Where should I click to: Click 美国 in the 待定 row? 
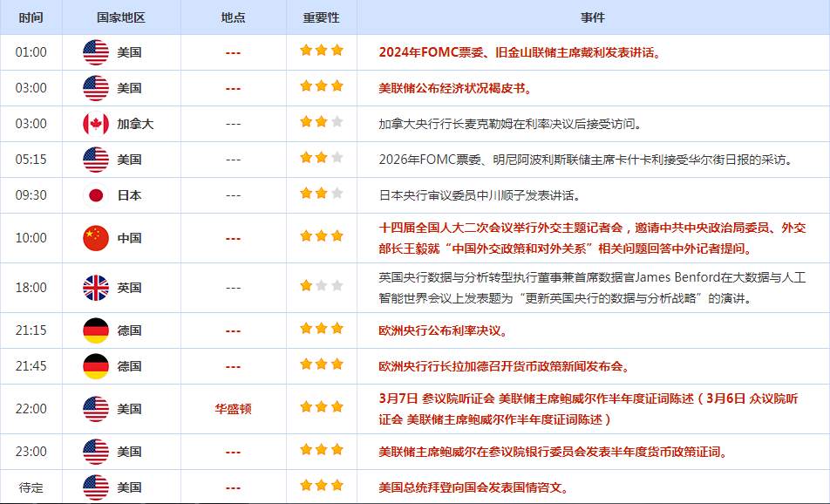click(129, 487)
